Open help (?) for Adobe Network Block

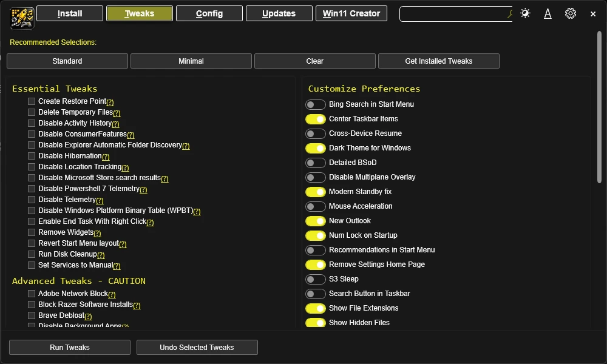click(112, 294)
